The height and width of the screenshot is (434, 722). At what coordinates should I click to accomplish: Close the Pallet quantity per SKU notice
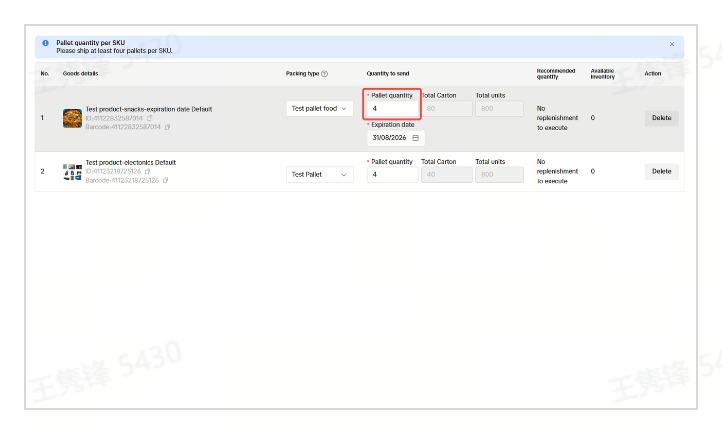click(x=671, y=44)
